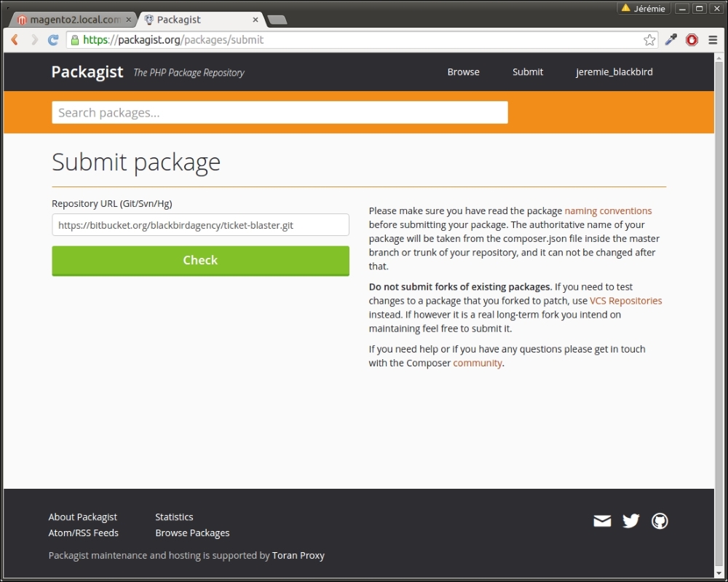Open the browser hamburger menu
728x582 pixels.
(x=713, y=40)
